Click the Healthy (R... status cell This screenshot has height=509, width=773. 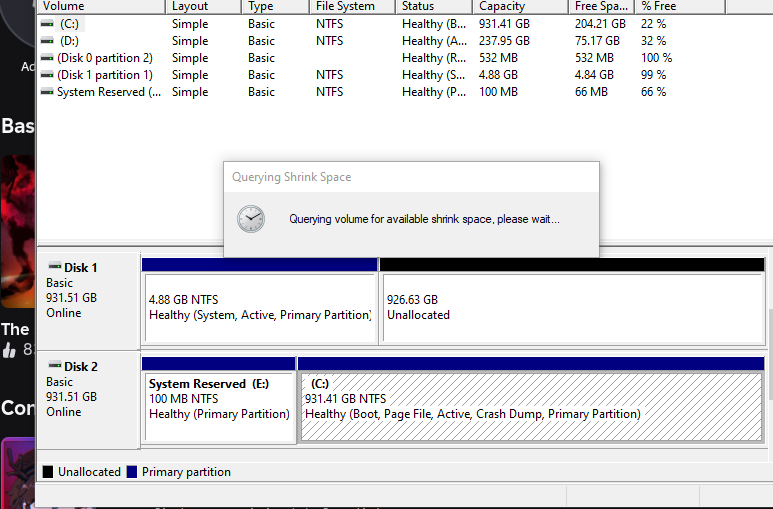pyautogui.click(x=434, y=58)
